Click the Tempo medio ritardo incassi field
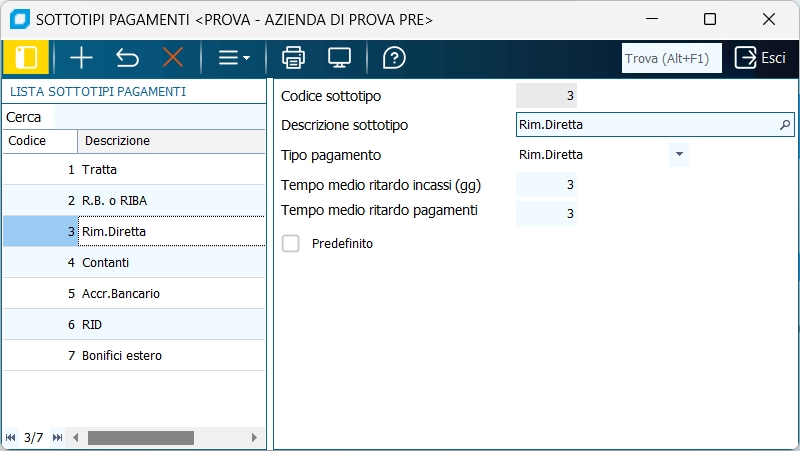The image size is (800, 451). coord(546,185)
